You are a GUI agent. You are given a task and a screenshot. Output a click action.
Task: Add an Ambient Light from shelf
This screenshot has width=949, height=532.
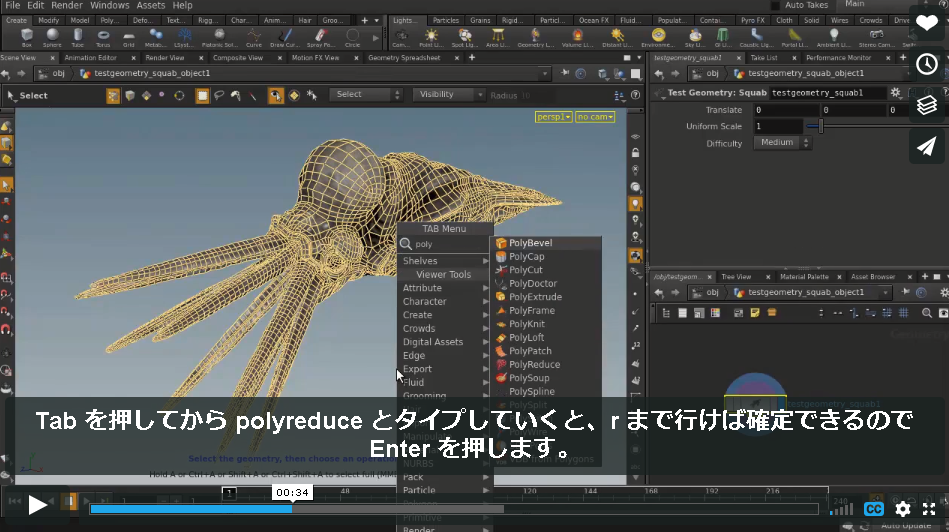pos(833,38)
